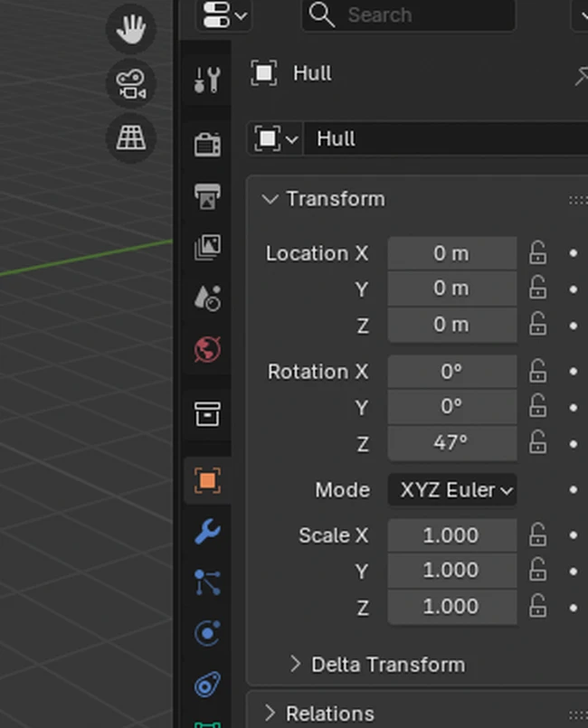Click the properties Search field
The image size is (588, 728).
click(409, 14)
